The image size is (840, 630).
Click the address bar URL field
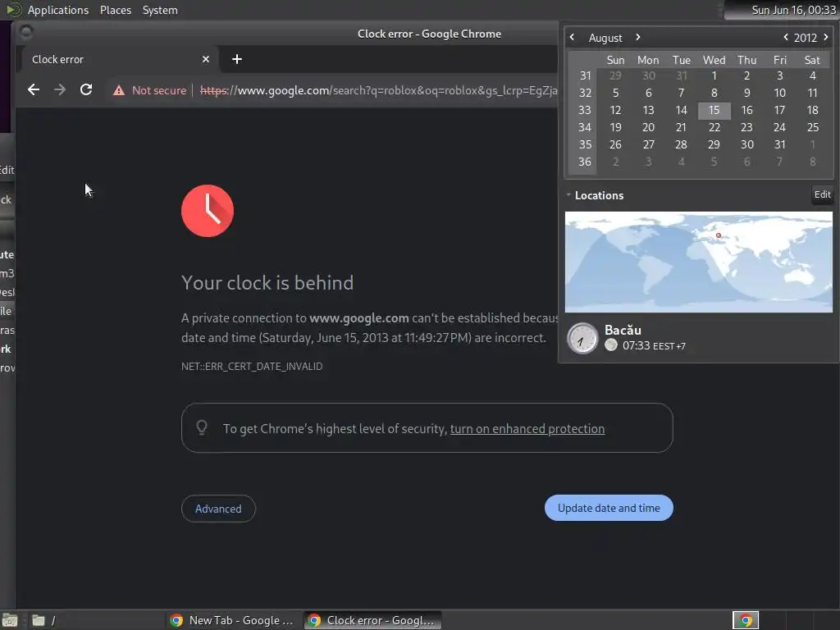click(x=378, y=90)
